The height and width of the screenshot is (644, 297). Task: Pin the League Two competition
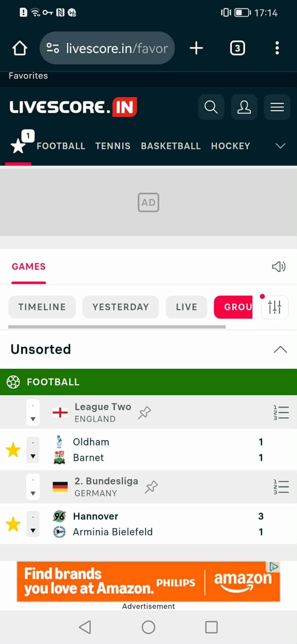tap(145, 412)
